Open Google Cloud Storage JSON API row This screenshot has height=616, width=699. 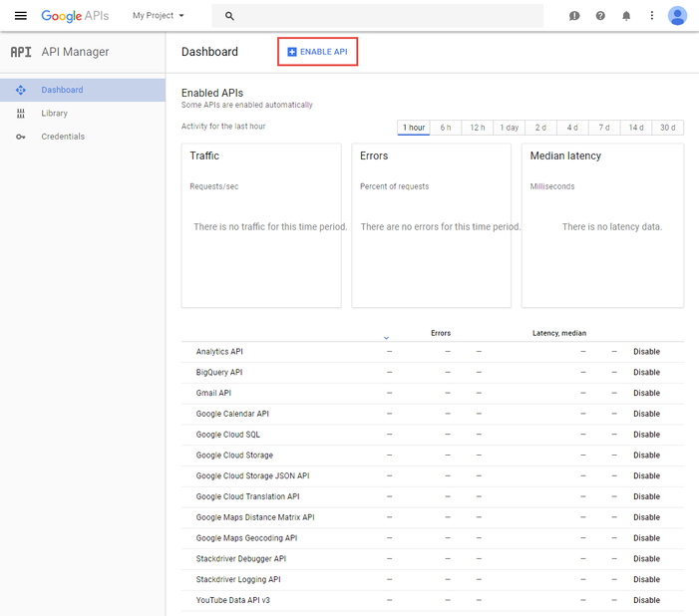coord(433,476)
